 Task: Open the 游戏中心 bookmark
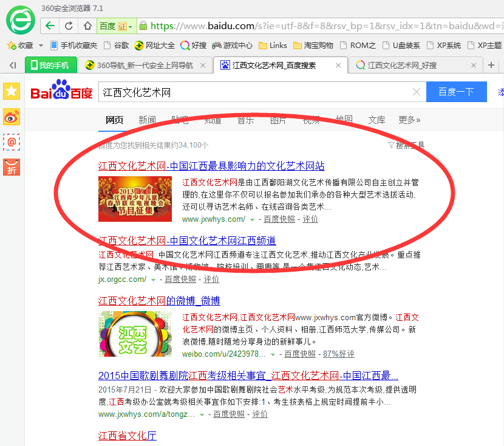(x=232, y=46)
